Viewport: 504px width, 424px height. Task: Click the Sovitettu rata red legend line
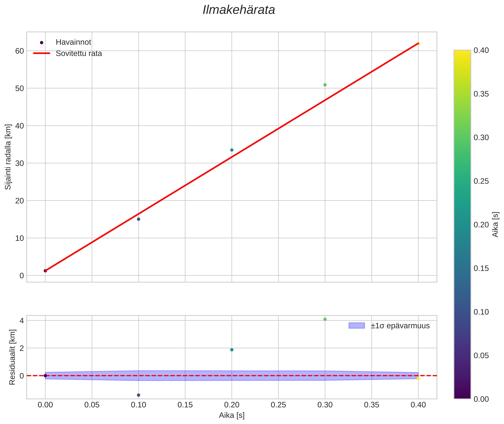click(x=41, y=53)
